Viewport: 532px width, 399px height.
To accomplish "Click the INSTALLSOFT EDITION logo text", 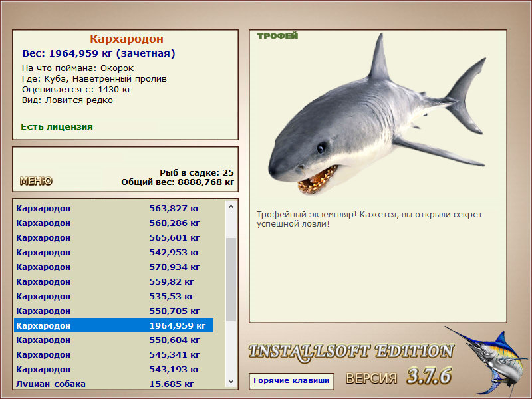I will (x=351, y=352).
